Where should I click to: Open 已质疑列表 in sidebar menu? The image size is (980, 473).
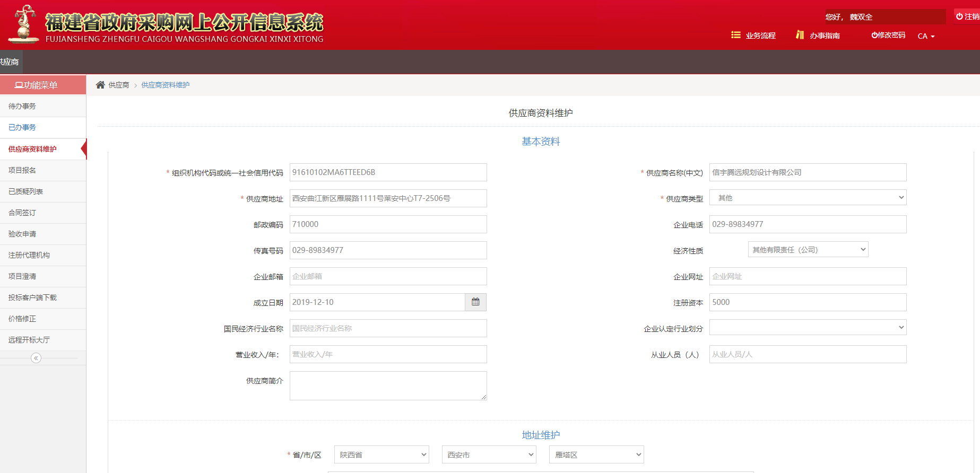43,191
